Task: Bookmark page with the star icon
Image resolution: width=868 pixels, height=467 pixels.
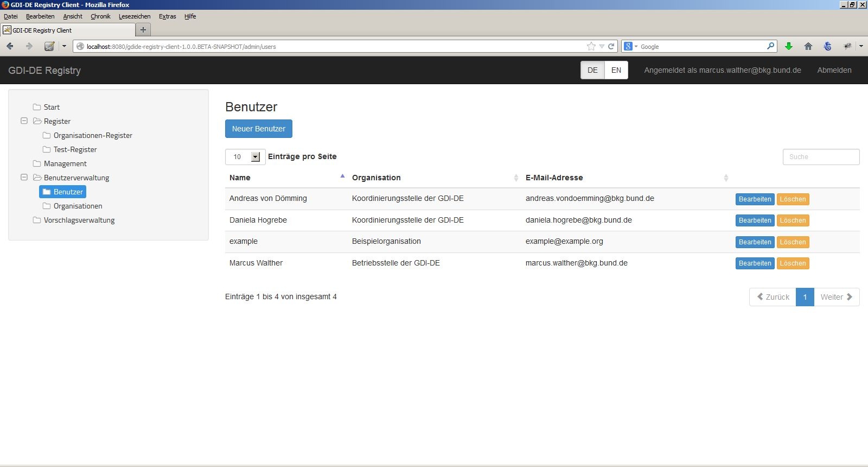Action: [x=591, y=46]
